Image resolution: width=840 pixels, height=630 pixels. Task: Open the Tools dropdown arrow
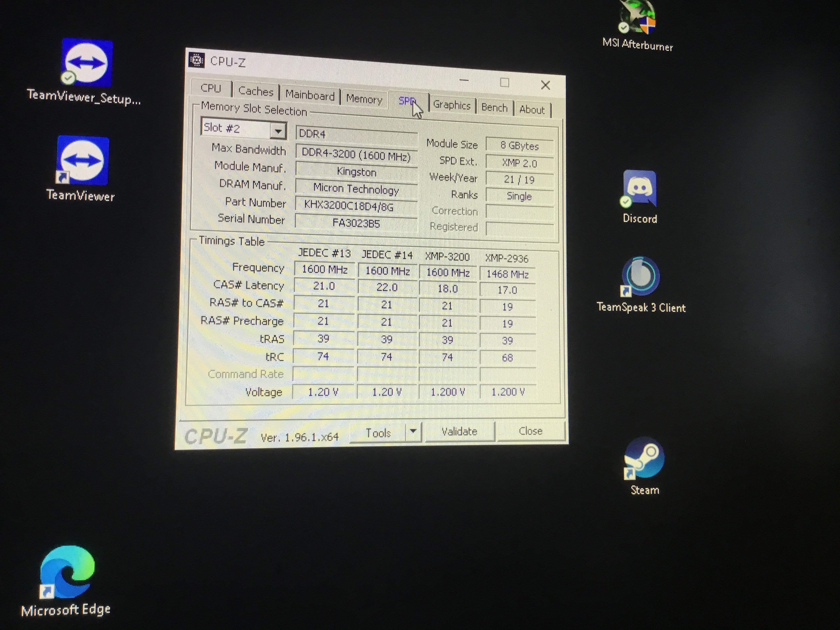pyautogui.click(x=413, y=431)
